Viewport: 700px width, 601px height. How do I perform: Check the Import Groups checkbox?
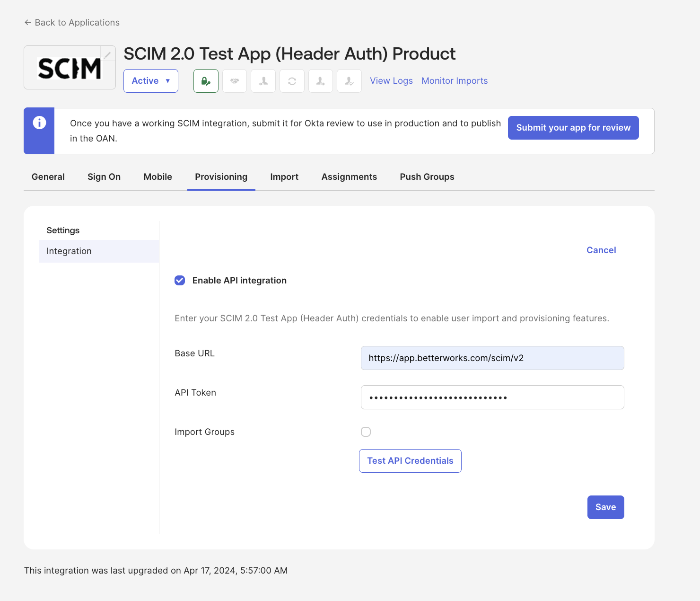[366, 432]
